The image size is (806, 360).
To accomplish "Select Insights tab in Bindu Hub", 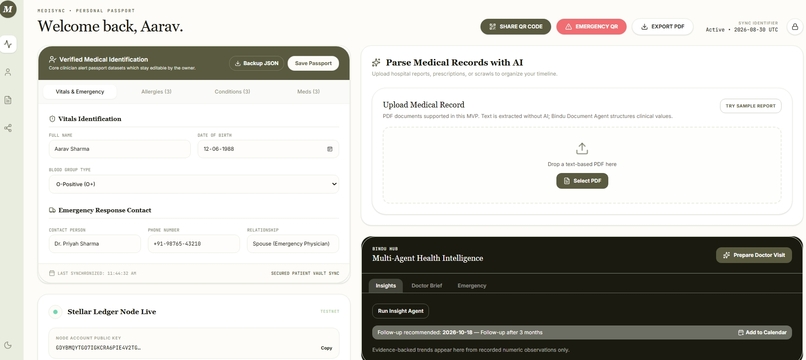I will (x=386, y=285).
